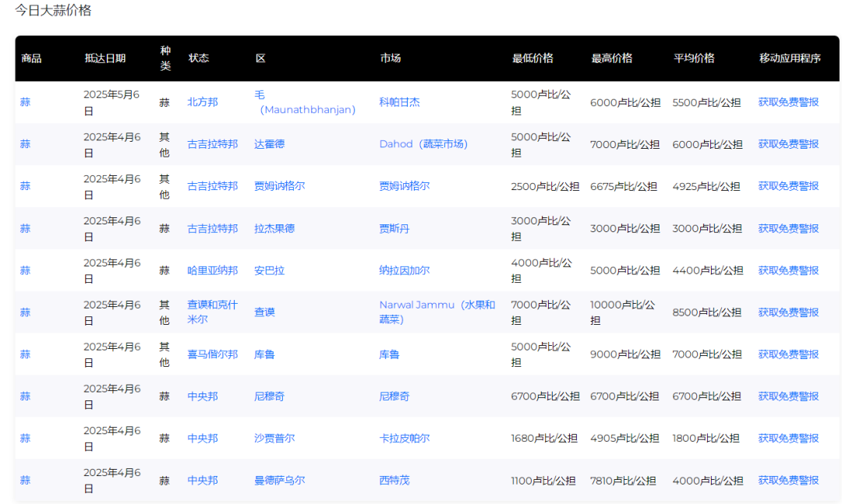
Task: Select the 4905卢比/公担 highest price cell
Action: 624,438
